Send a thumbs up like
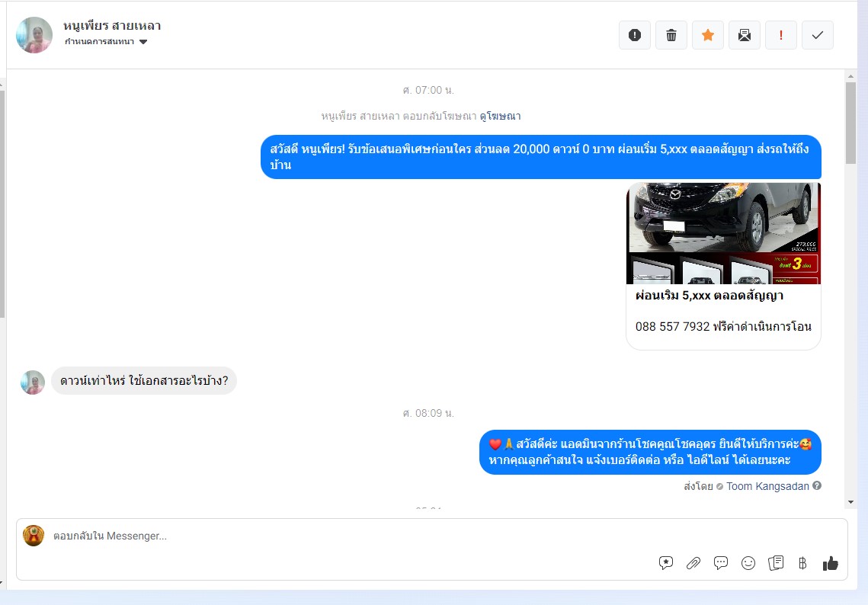Screen dimensions: 868x605 coord(831,564)
